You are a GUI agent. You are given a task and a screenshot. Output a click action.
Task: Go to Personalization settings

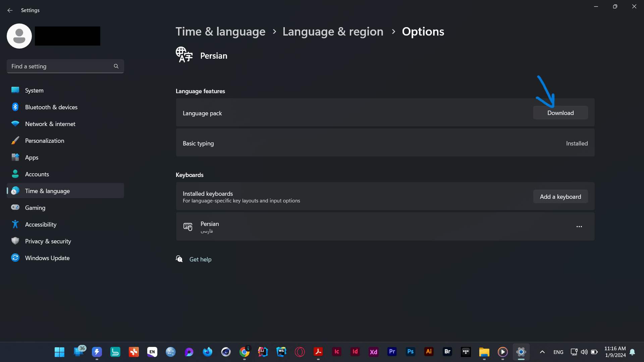(65, 140)
